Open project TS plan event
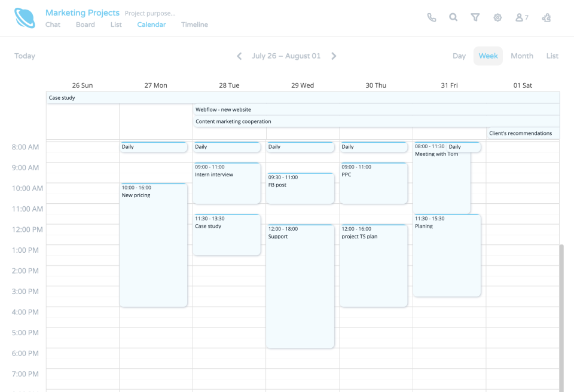The width and height of the screenshot is (574, 392). [373, 265]
